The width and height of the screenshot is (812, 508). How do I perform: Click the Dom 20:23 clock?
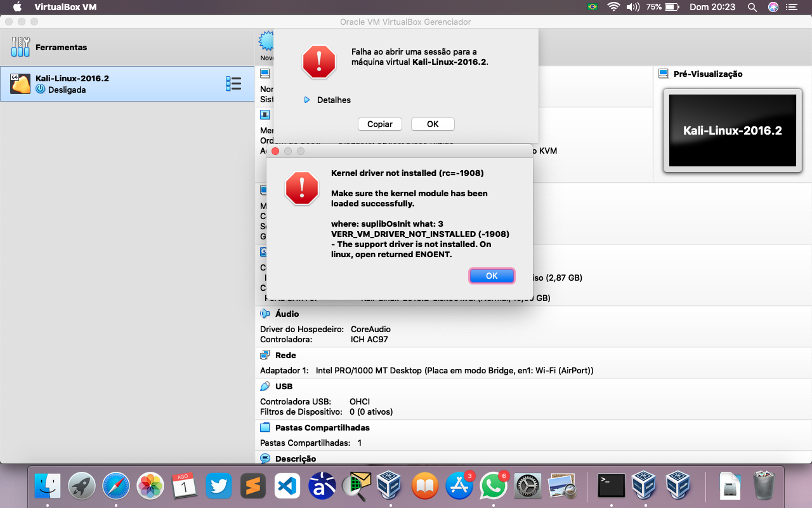[712, 7]
